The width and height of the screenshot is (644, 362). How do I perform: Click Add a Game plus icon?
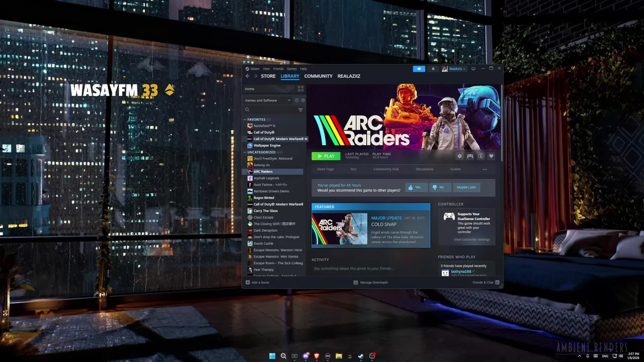click(248, 283)
